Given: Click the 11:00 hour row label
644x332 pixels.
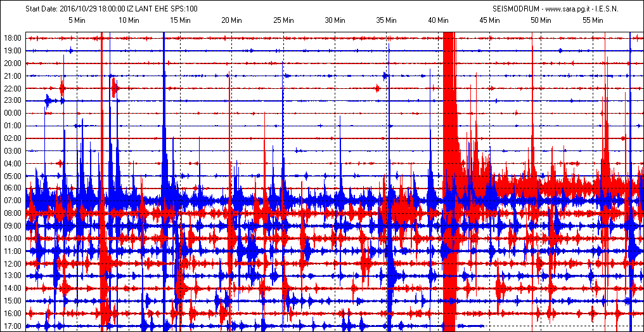Looking at the screenshot, I should click(x=12, y=251).
